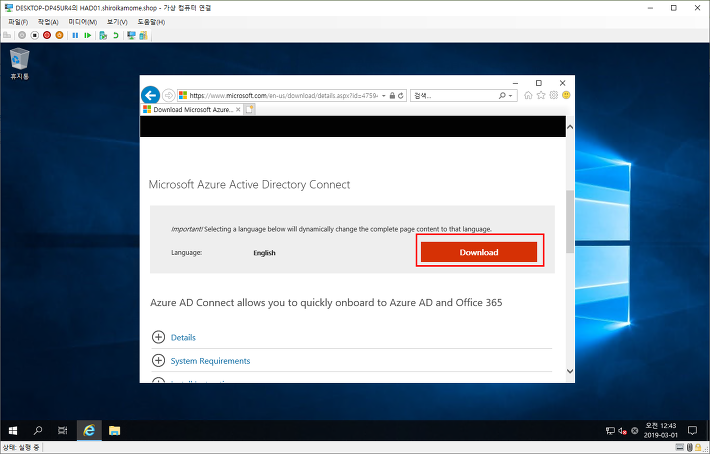Open the System Requirements link

(x=210, y=361)
